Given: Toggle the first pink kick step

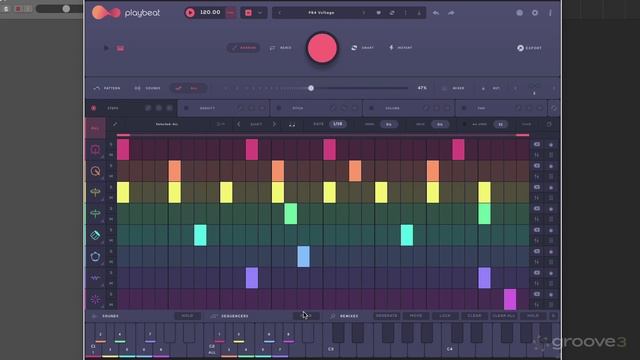Looking at the screenshot, I should point(123,149).
